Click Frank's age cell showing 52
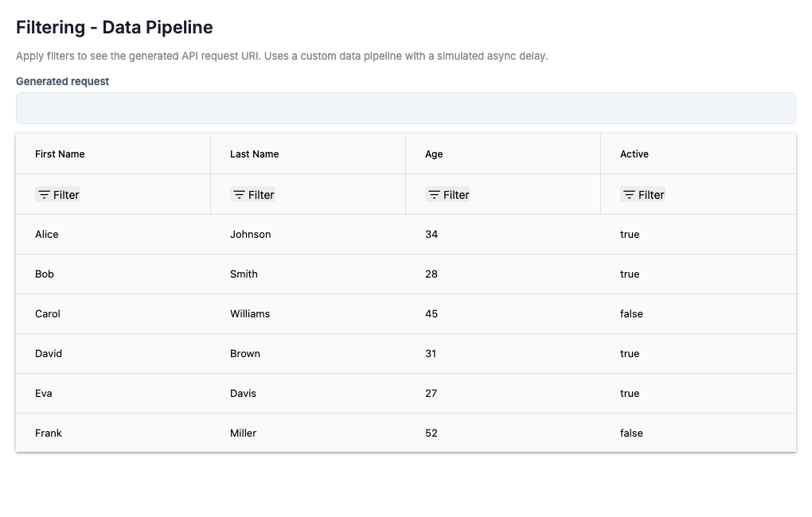 (x=432, y=433)
